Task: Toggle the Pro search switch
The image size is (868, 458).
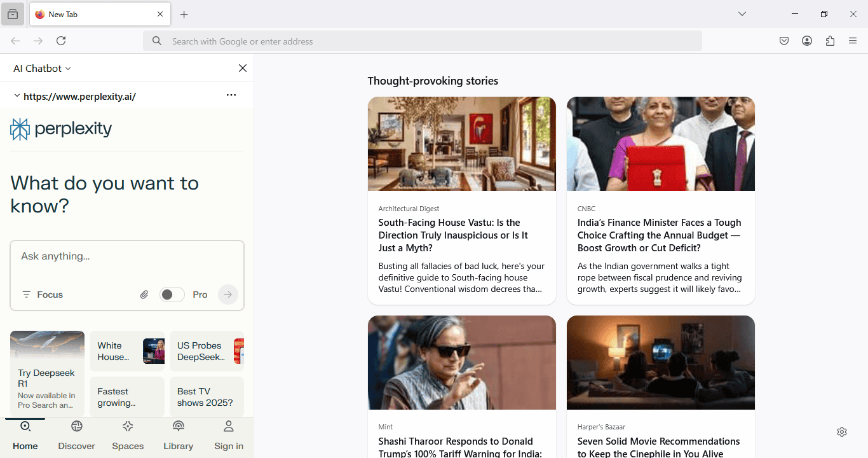Action: click(172, 295)
